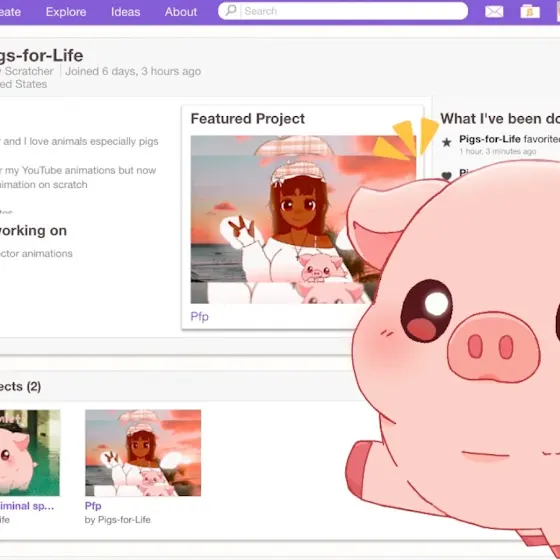Click the search magnifier icon
This screenshot has width=560, height=560.
pos(231,10)
